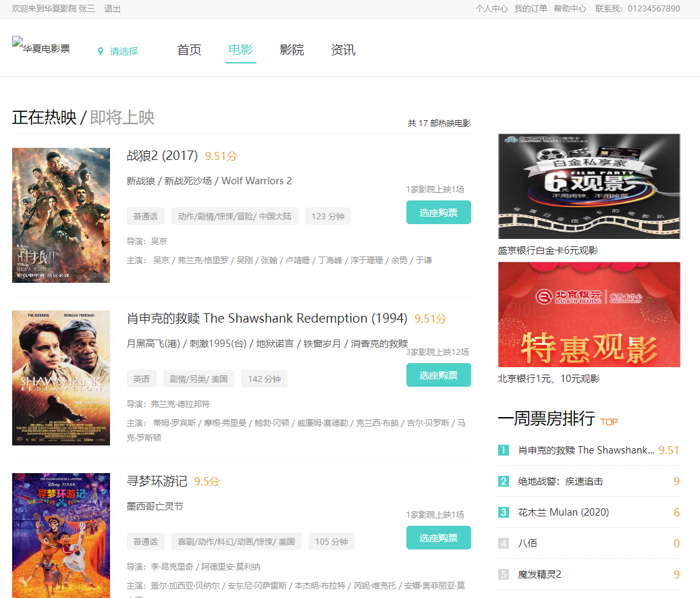Click the 导演：吴京 line

pos(147,242)
